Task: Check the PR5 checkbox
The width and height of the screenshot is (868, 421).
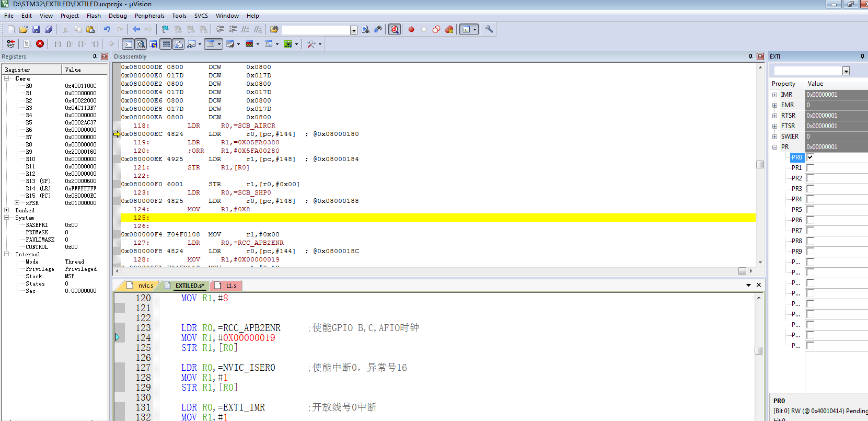Action: pyautogui.click(x=810, y=209)
